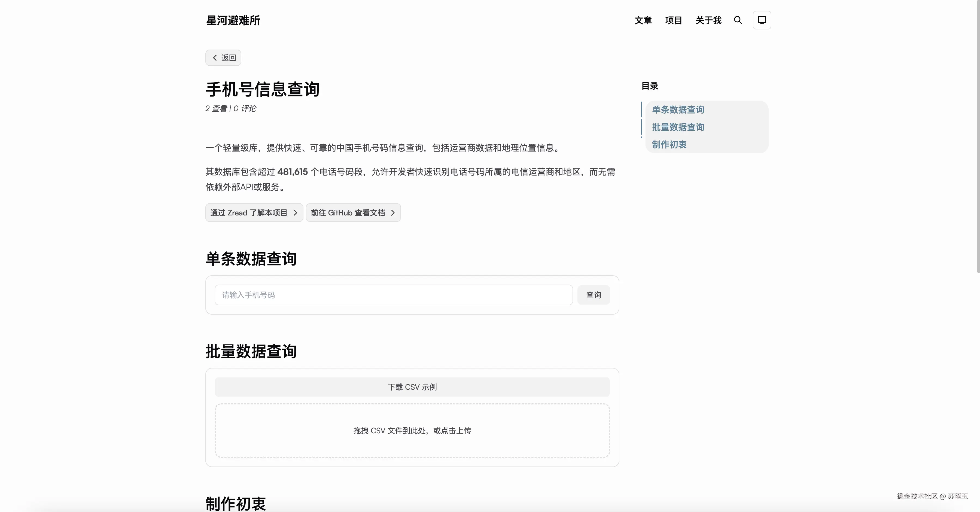
Task: Click the CSV upload drop zone
Action: [x=412, y=430]
